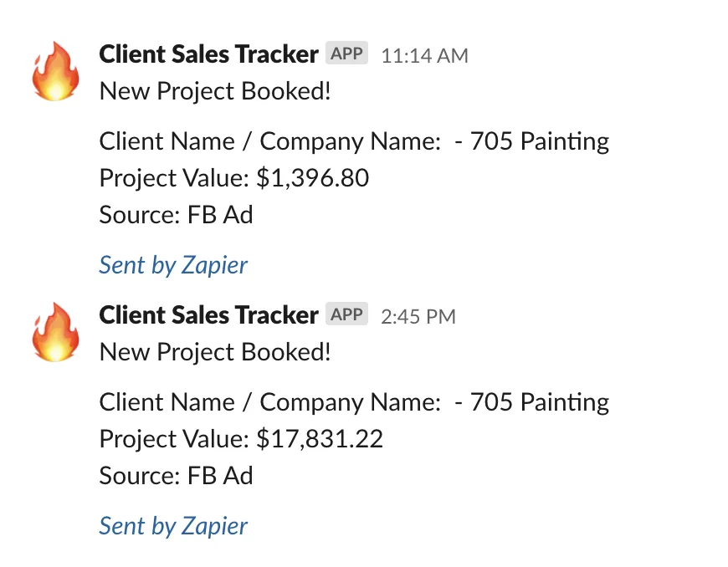Click the fire avatar on the 2:45 PM message
Screen dimensions: 728x567
pos(55,332)
